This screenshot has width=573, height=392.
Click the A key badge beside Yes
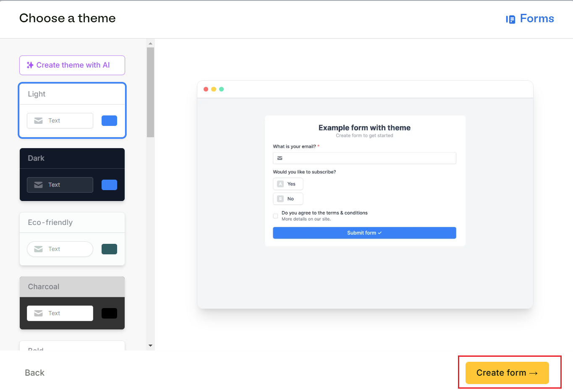[280, 184]
